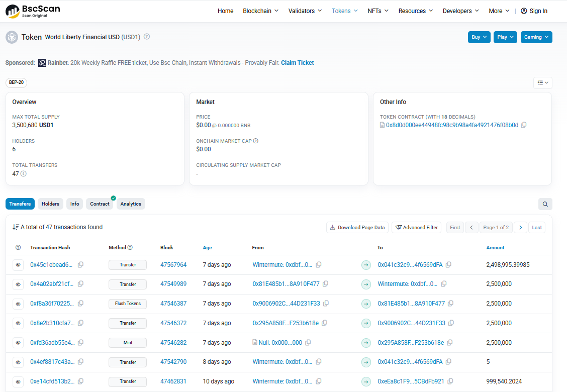
Task: Click the Rainbet sponsor logo
Action: (42, 63)
